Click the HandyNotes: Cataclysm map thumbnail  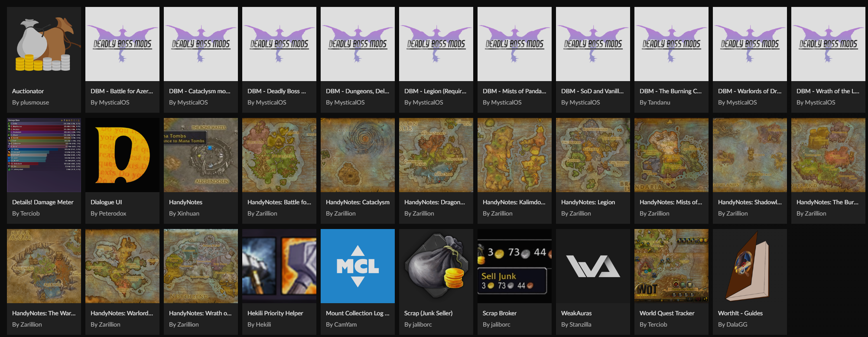pyautogui.click(x=358, y=155)
